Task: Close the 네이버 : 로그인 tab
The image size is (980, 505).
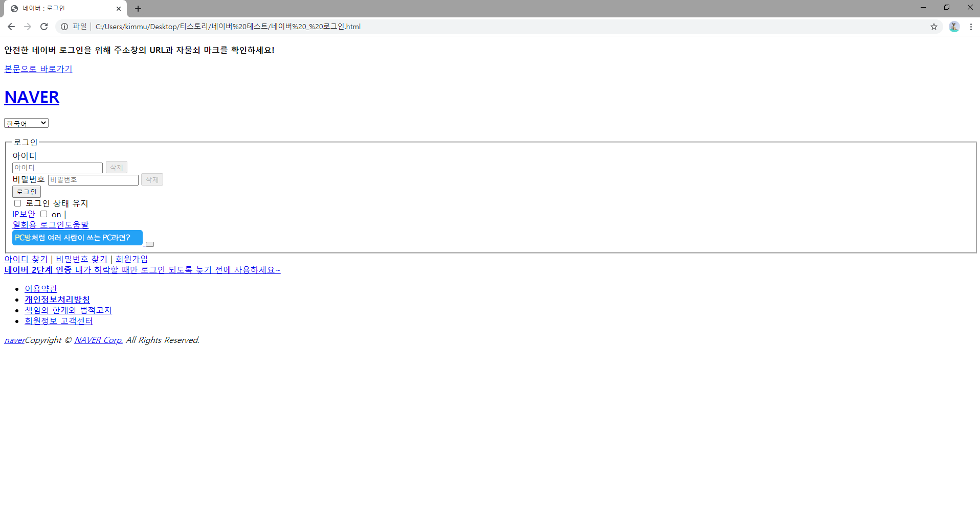Action: point(119,9)
